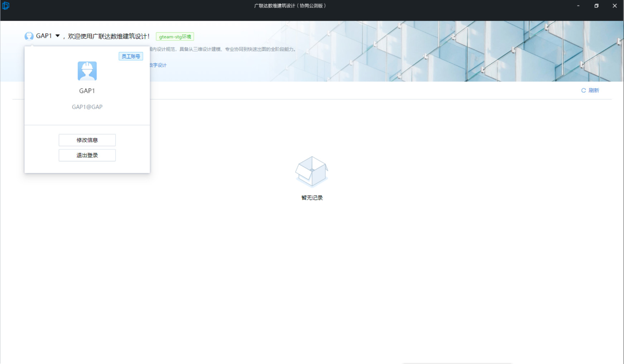Click the empty box illustration

[312, 172]
